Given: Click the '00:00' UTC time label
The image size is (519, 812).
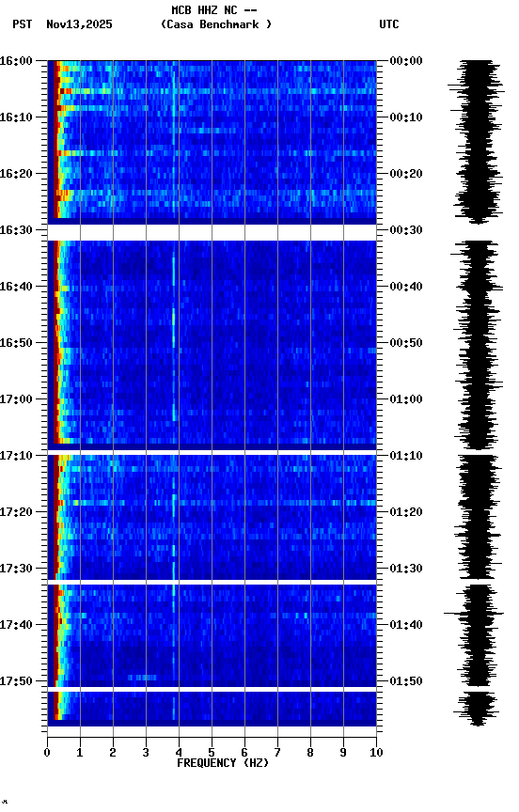Looking at the screenshot, I should coord(406,61).
